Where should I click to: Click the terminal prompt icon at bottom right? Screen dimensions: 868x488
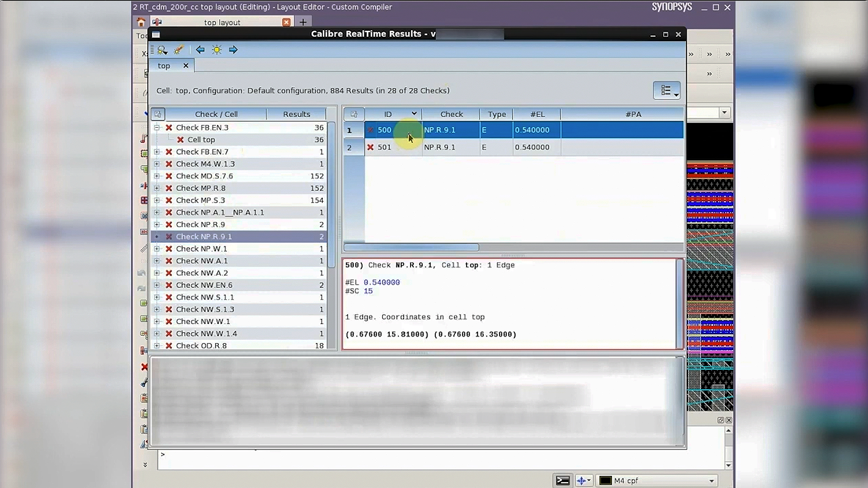[x=562, y=480]
